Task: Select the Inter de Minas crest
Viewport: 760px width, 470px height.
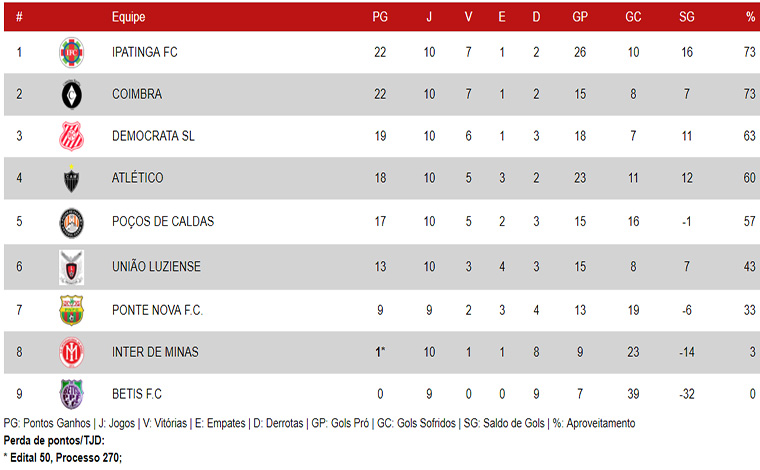Action: [x=71, y=352]
